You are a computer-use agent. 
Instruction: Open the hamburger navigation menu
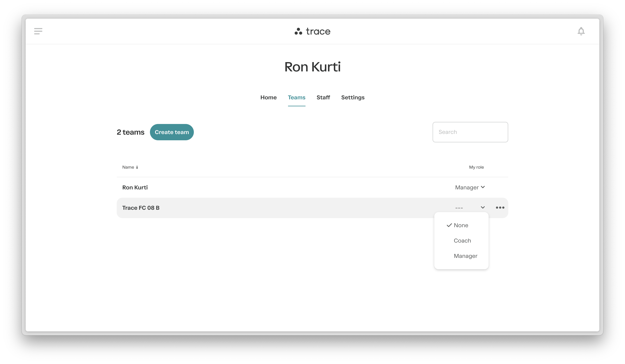(38, 31)
